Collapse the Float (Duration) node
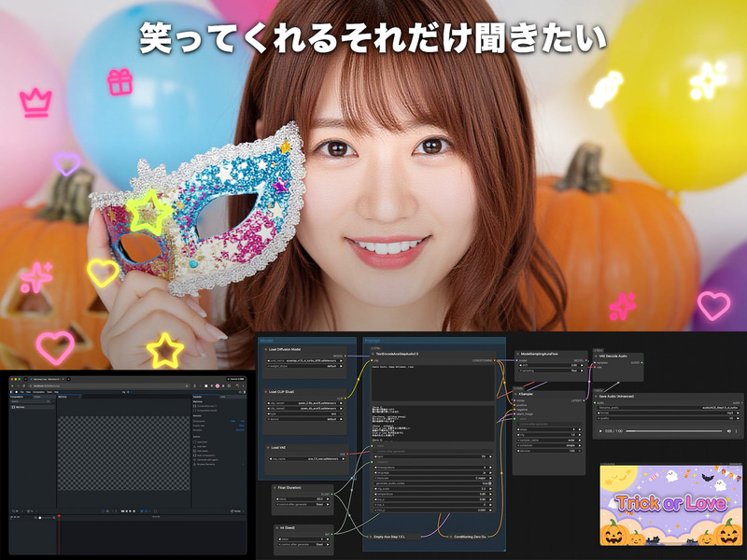The width and height of the screenshot is (747, 560). (275, 487)
